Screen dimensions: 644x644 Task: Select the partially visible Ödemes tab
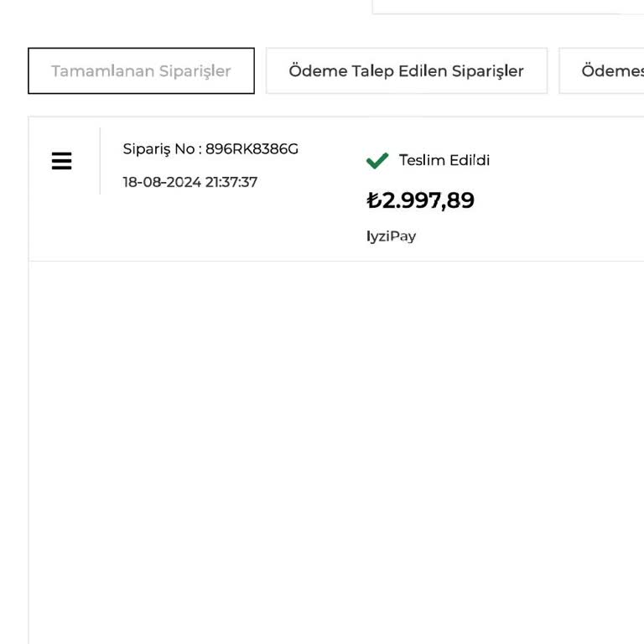pyautogui.click(x=602, y=70)
